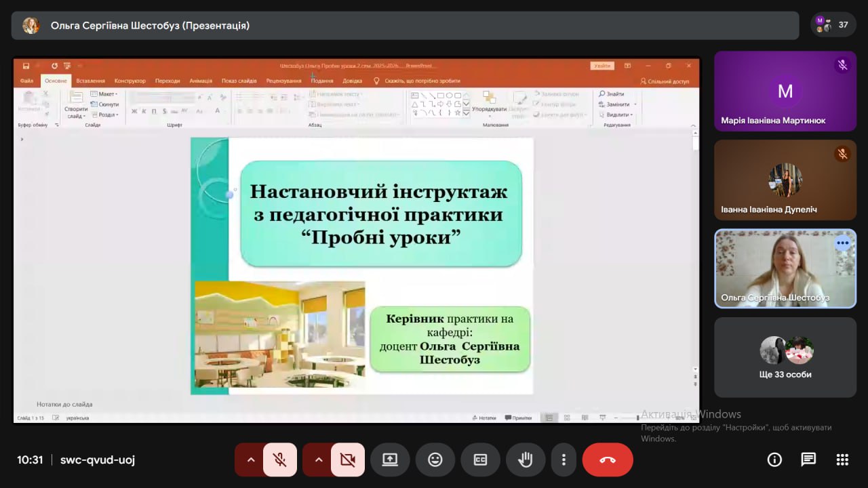Image resolution: width=868 pixels, height=488 pixels.
Task: Expand the microphone audio settings arrow
Action: pyautogui.click(x=251, y=460)
